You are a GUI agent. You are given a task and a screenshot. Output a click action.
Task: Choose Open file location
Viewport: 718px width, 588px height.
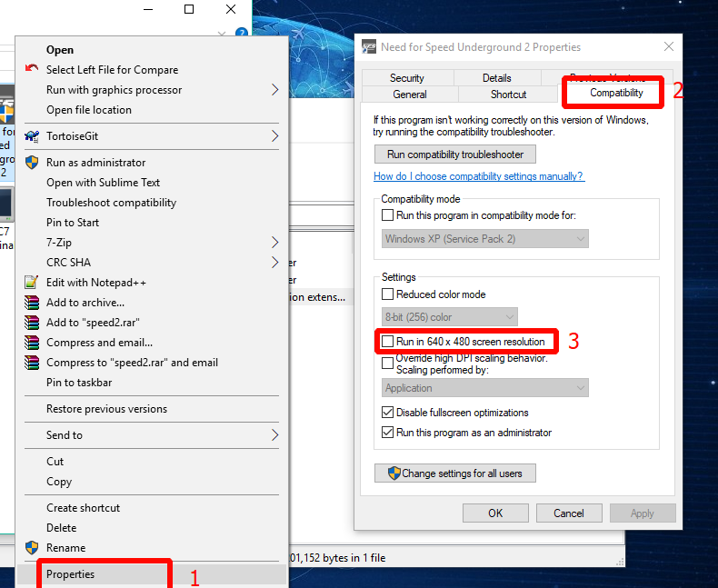click(x=152, y=110)
